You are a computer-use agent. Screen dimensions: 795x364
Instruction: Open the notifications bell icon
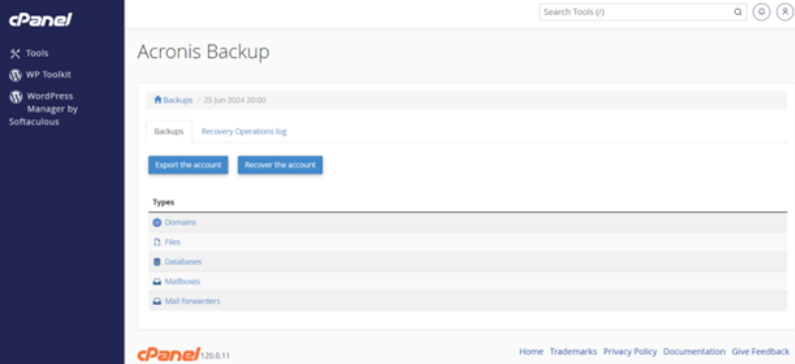(761, 12)
